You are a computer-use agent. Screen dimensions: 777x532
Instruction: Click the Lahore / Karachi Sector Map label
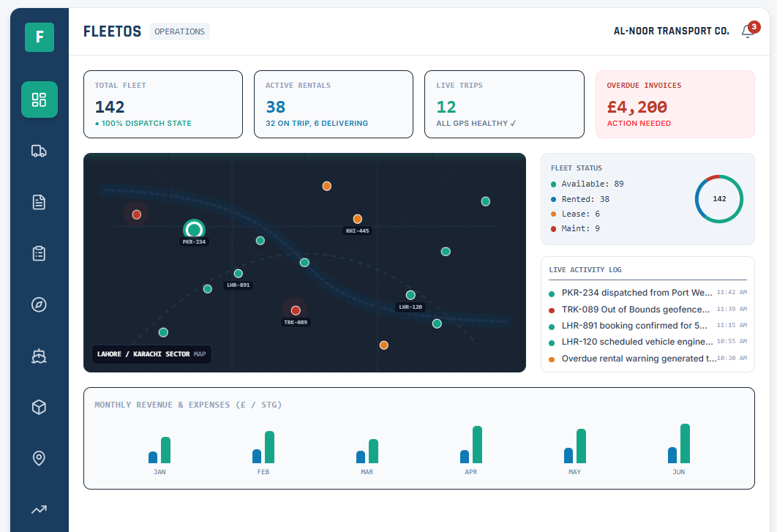tap(151, 354)
